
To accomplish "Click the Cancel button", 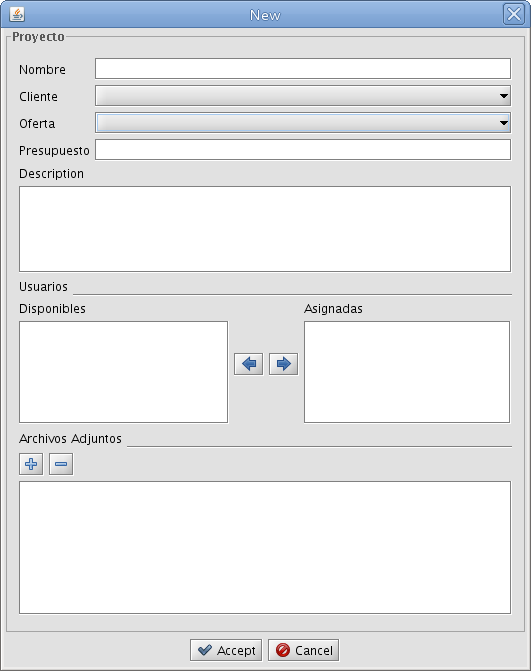I will coord(304,650).
